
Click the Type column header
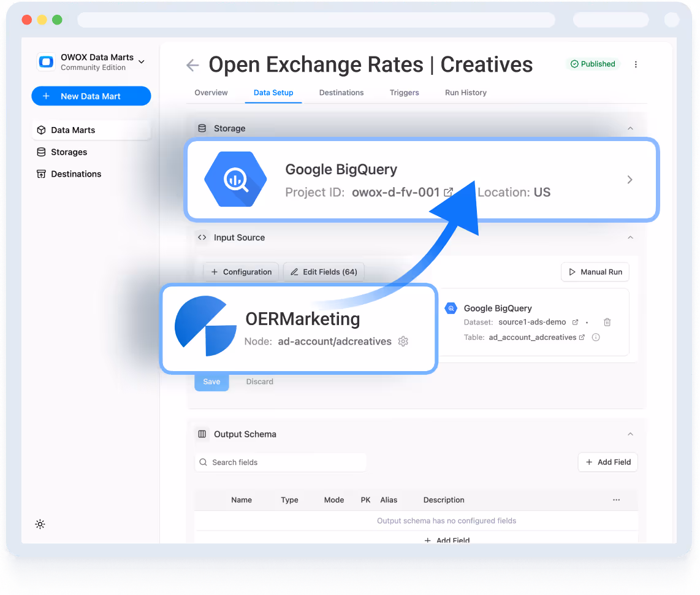[289, 500]
